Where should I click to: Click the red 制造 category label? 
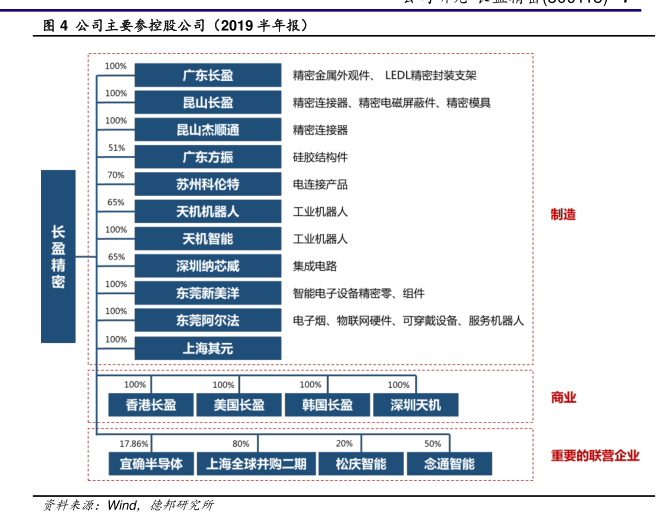[563, 214]
